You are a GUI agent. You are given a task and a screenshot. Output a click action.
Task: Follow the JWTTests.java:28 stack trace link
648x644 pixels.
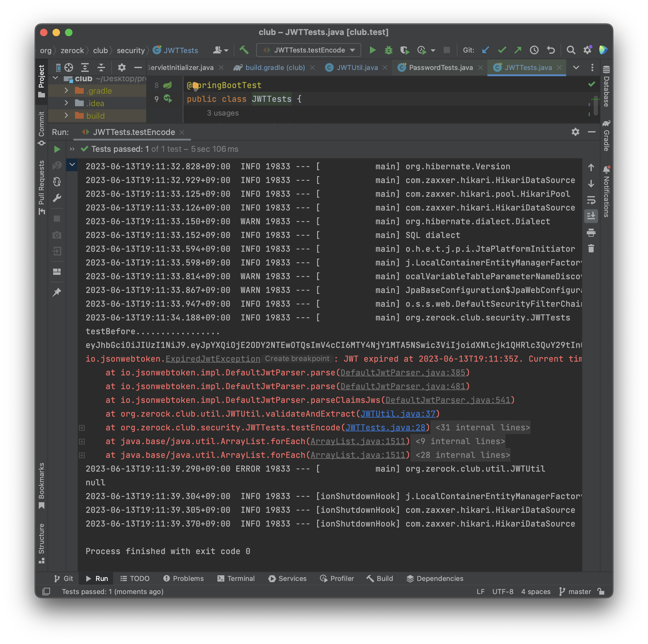(385, 428)
